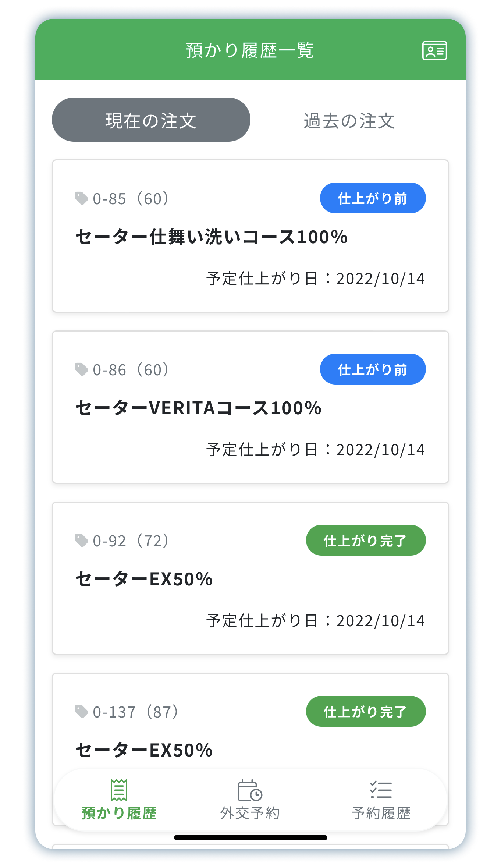Switch to the 過去の注文 tab
Image resolution: width=501 pixels, height=868 pixels.
coord(349,120)
